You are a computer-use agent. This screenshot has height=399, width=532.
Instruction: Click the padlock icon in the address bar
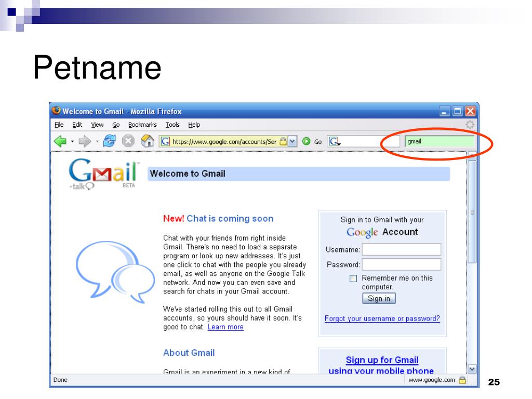click(283, 141)
